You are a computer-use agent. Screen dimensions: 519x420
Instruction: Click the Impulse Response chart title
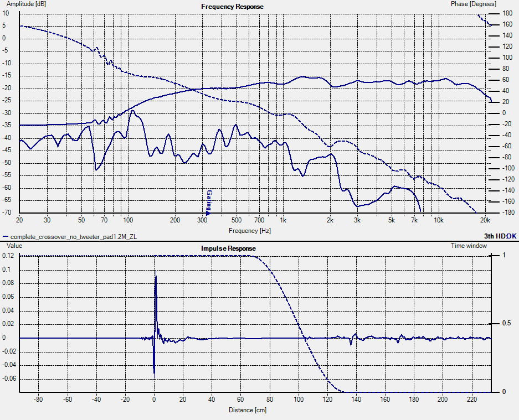pos(228,248)
